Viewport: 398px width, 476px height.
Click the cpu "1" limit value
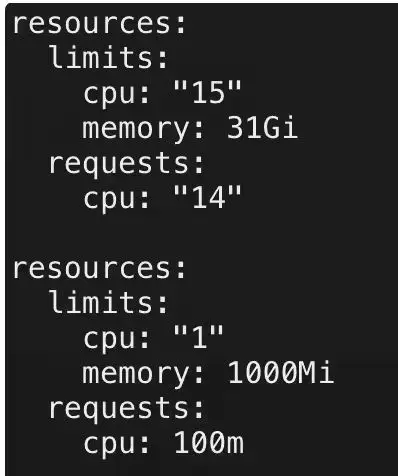point(198,337)
